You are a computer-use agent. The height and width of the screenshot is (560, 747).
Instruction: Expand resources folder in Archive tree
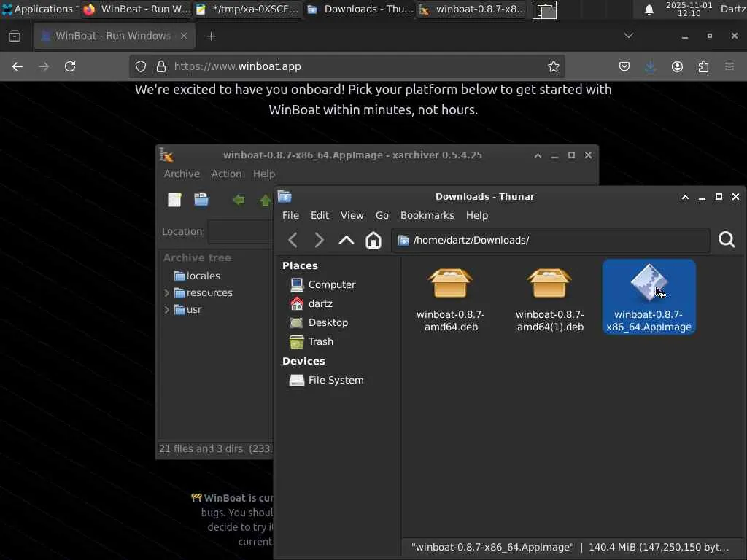point(167,292)
